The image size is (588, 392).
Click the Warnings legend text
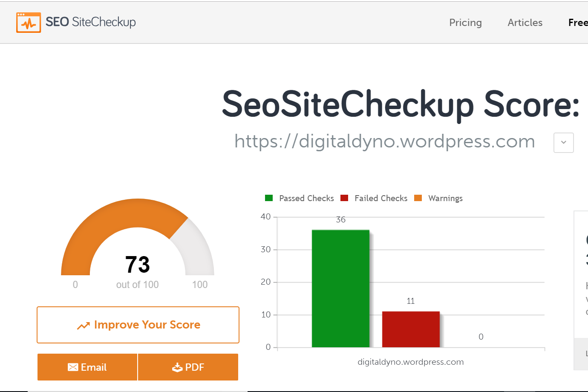tap(445, 198)
